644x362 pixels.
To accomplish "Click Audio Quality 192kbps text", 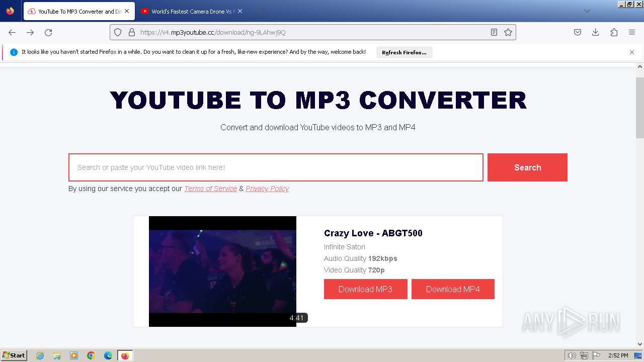I will point(361,258).
